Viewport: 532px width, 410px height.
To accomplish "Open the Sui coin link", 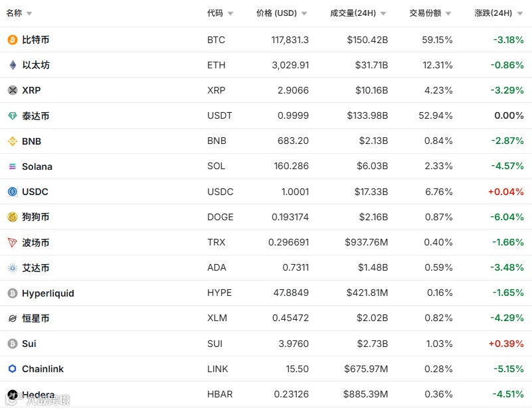I will click(29, 344).
